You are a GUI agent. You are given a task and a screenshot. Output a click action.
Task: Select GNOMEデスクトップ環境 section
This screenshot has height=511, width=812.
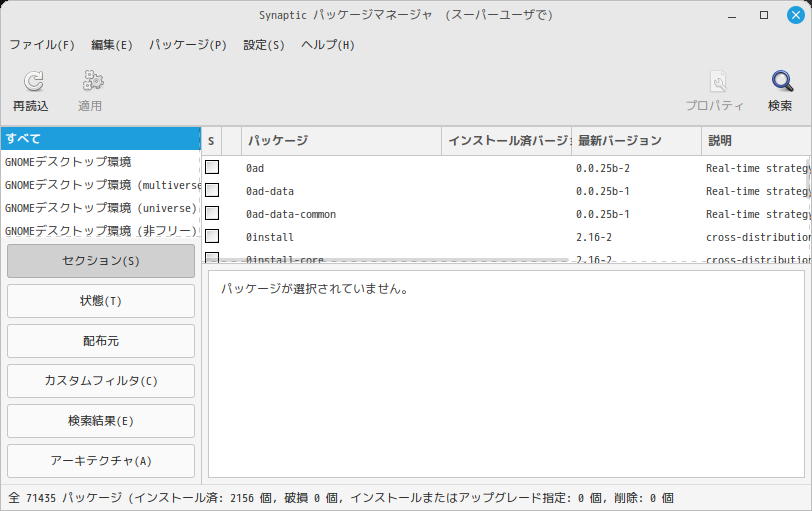pyautogui.click(x=101, y=162)
